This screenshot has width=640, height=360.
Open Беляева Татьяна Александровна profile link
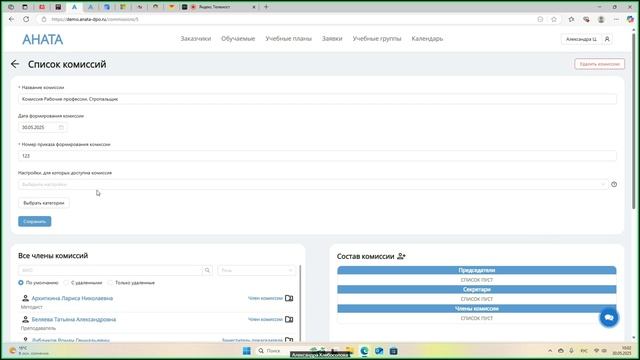[x=74, y=319]
